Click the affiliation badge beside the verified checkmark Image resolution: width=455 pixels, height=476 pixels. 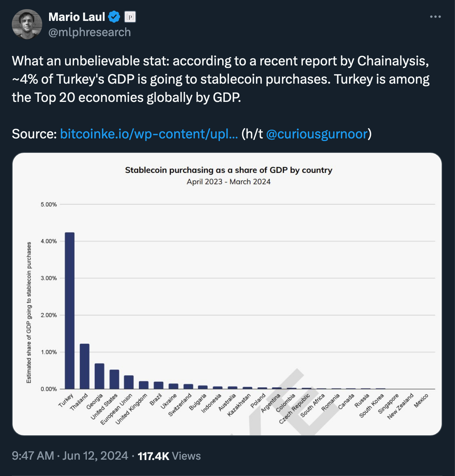[130, 17]
